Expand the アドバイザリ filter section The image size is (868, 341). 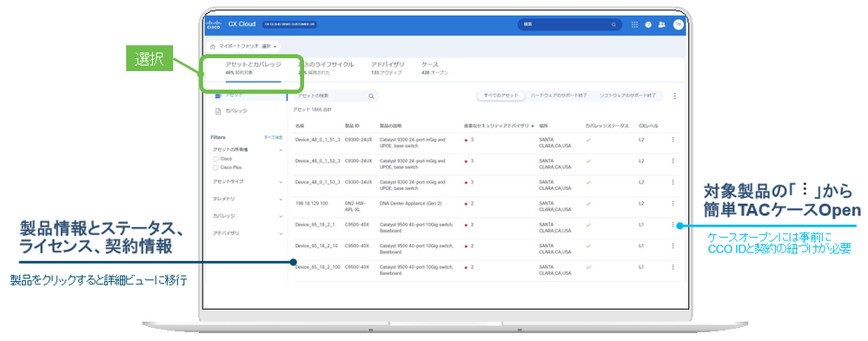click(x=280, y=233)
